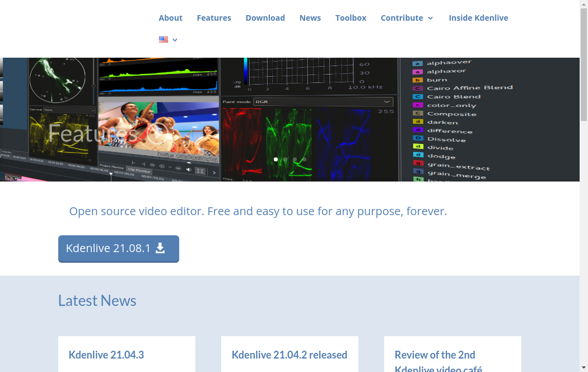The height and width of the screenshot is (372, 588).
Task: Open the Download link in the top navigation
Action: 265,18
